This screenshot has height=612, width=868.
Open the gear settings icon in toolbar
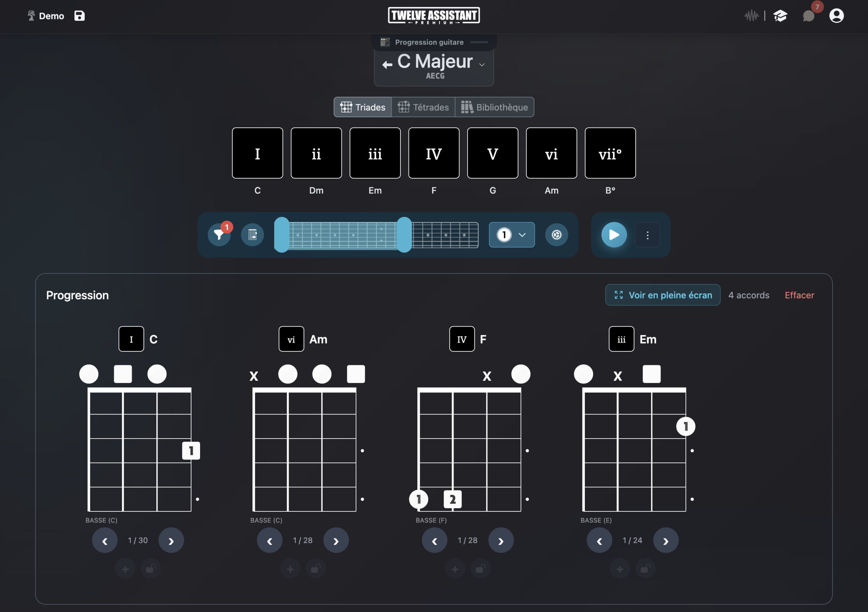556,234
